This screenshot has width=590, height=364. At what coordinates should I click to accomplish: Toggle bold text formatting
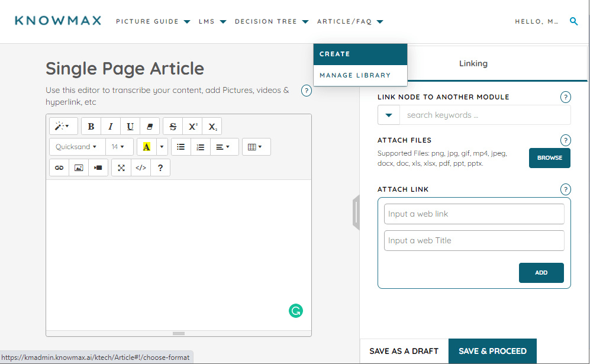(x=91, y=126)
